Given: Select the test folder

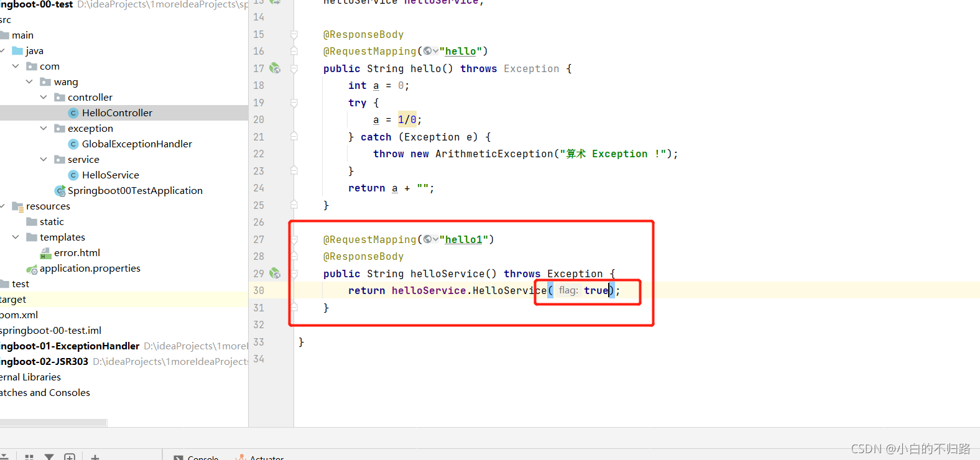Looking at the screenshot, I should tap(20, 283).
